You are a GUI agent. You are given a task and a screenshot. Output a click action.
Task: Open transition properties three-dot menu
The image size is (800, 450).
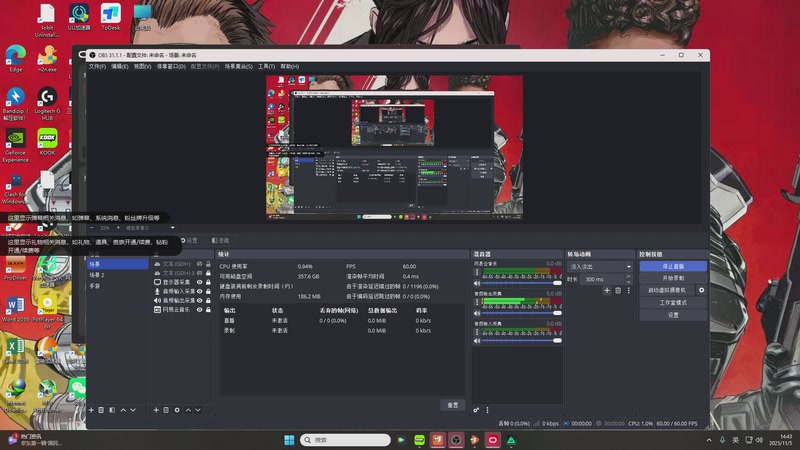[629, 290]
